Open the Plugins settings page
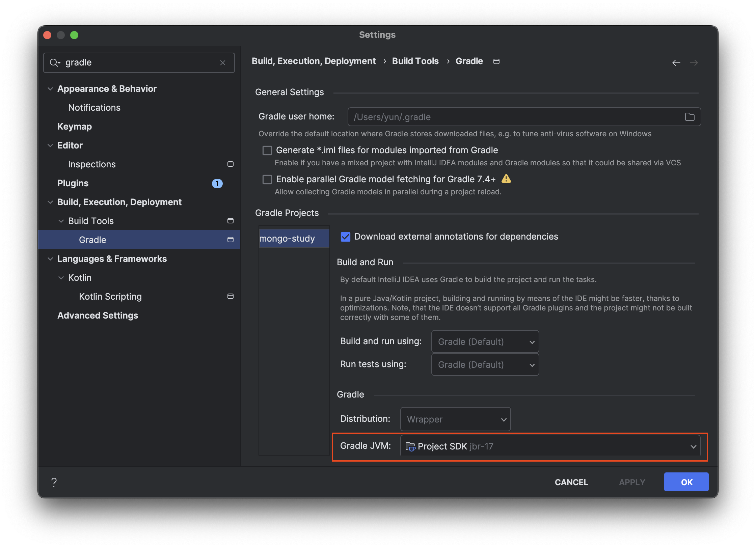 click(x=73, y=183)
